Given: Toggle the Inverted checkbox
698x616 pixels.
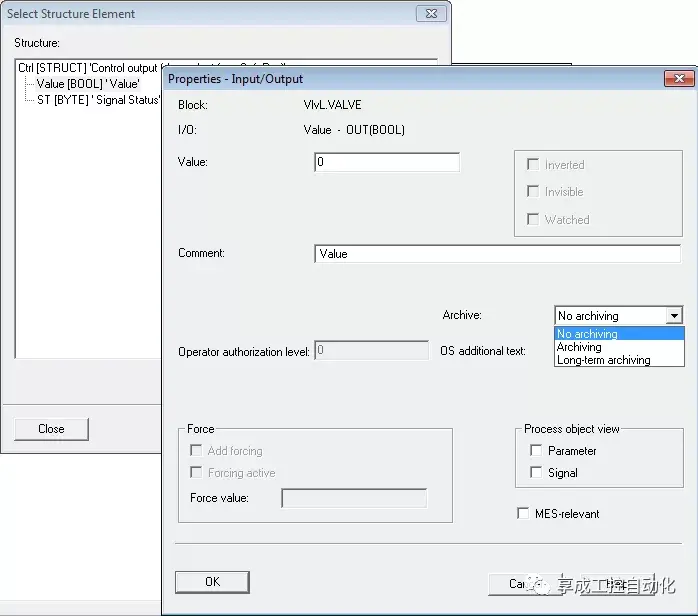Looking at the screenshot, I should click(533, 164).
